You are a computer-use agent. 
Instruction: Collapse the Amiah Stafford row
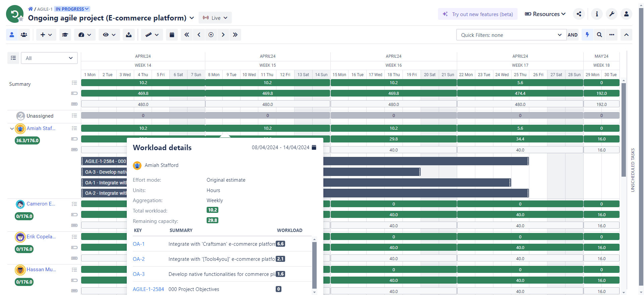(12, 128)
